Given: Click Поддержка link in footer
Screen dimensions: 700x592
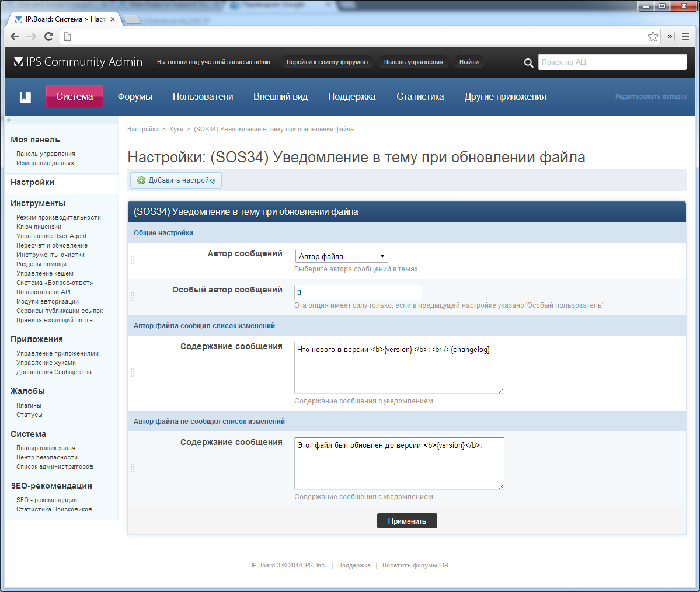Looking at the screenshot, I should tap(354, 565).
